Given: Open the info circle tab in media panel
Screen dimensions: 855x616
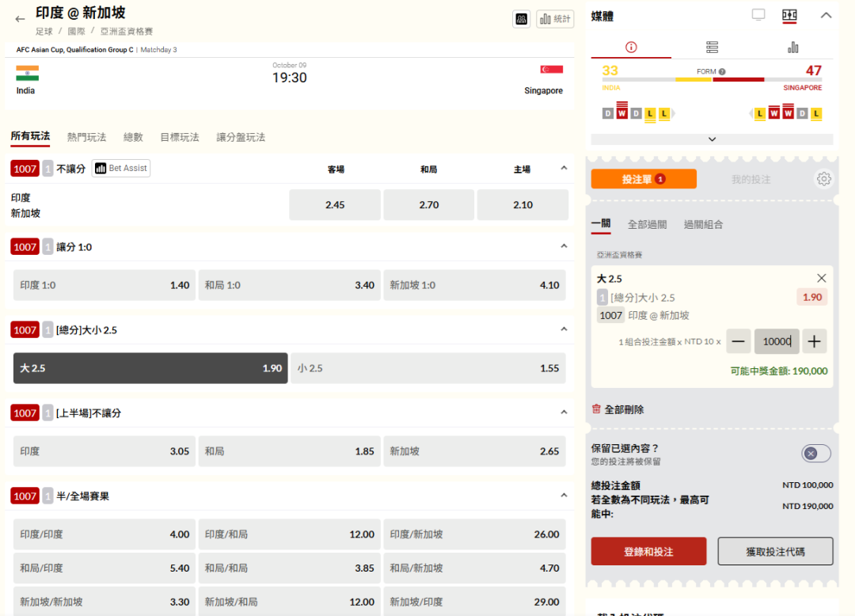Looking at the screenshot, I should click(631, 48).
